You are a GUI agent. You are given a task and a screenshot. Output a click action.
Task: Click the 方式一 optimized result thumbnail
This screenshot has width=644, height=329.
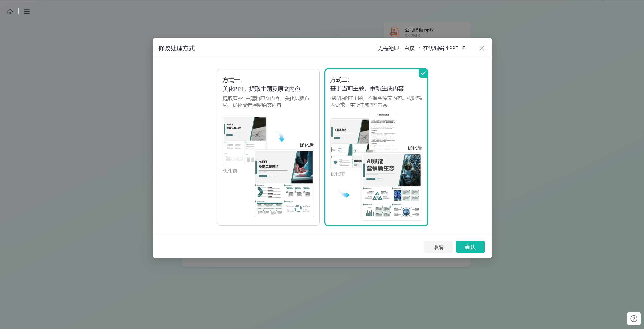284,184
